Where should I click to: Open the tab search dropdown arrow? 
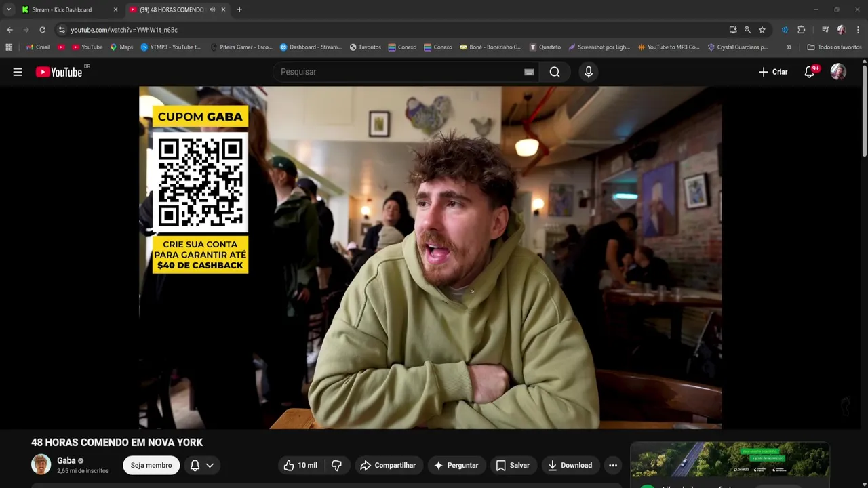9,9
